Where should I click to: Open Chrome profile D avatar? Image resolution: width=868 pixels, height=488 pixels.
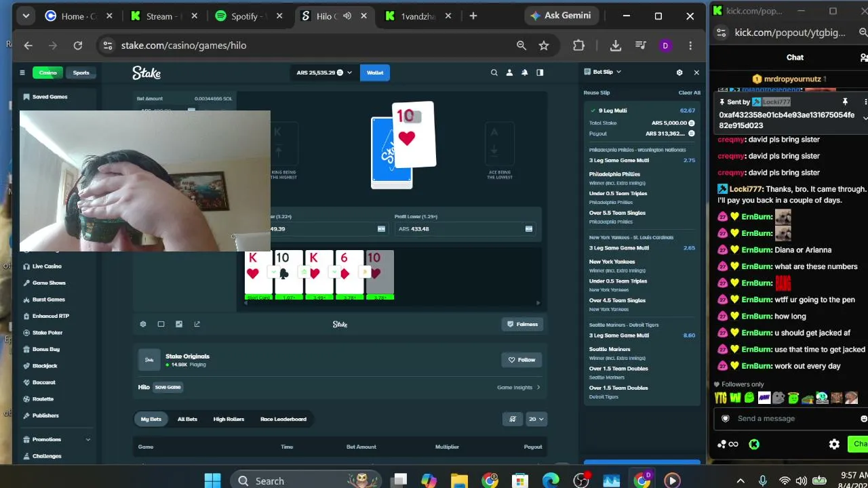[x=665, y=45]
